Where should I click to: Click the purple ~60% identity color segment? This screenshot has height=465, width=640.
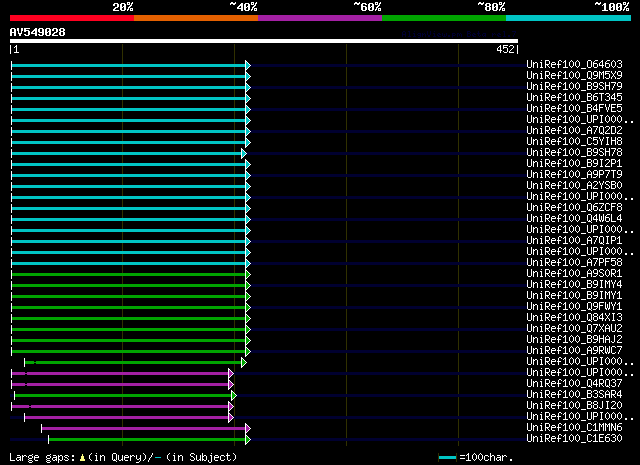point(320,18)
